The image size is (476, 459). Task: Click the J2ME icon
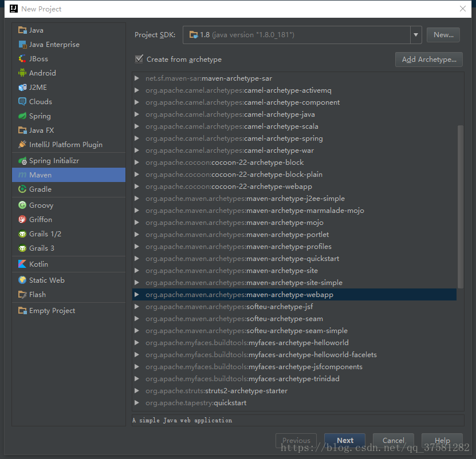[x=22, y=88]
